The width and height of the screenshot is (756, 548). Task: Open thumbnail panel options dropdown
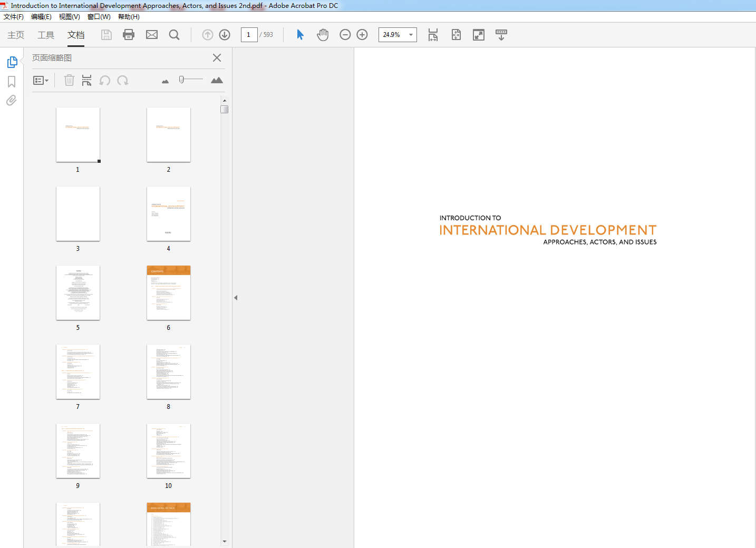(41, 81)
